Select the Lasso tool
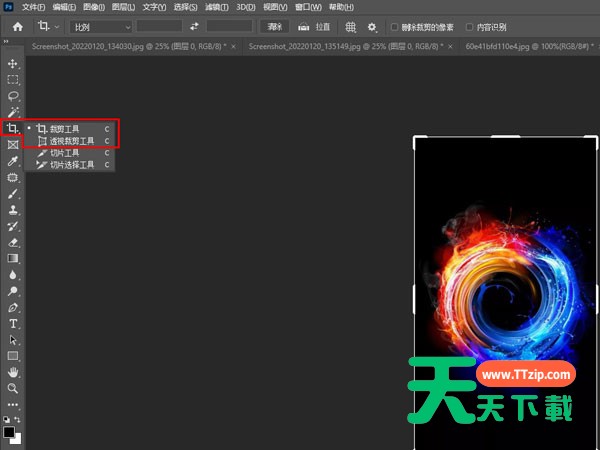Viewport: 600px width, 450px height. (x=13, y=96)
